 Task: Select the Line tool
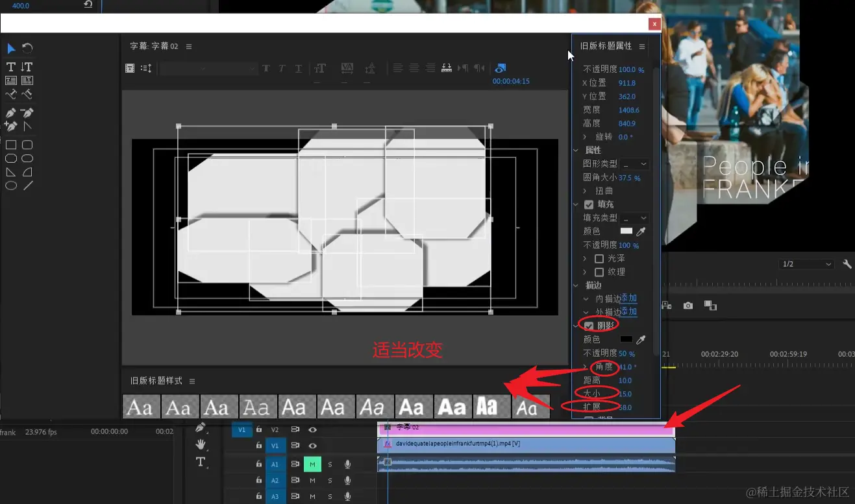[27, 186]
